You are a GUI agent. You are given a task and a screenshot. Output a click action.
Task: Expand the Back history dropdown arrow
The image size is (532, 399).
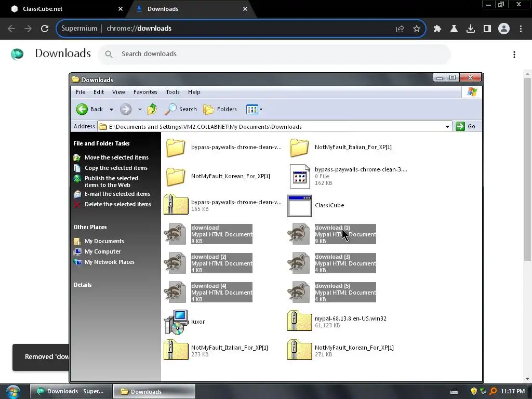[x=111, y=110]
